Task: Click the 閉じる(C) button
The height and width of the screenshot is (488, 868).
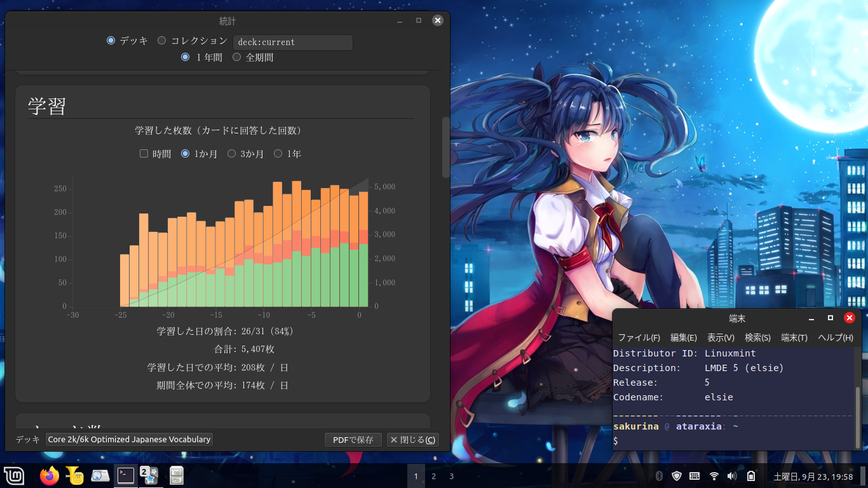Action: pos(412,440)
